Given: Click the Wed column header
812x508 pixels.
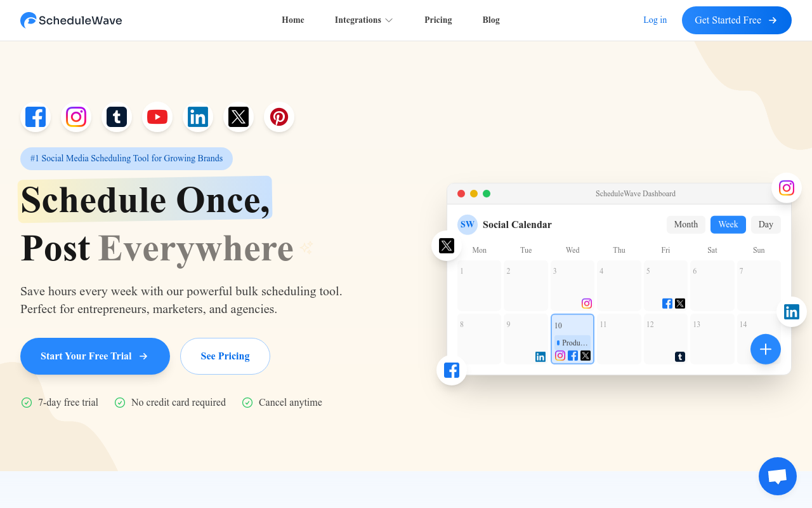Looking at the screenshot, I should point(573,250).
